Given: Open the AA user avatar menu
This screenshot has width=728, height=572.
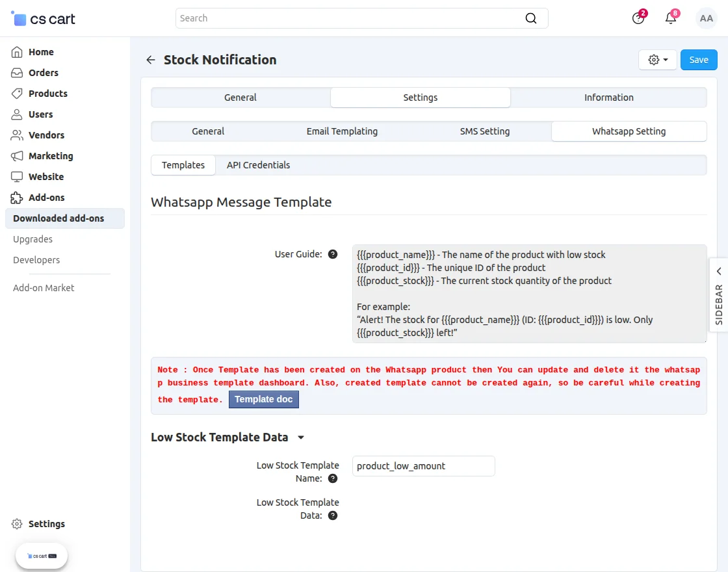Looking at the screenshot, I should (707, 18).
